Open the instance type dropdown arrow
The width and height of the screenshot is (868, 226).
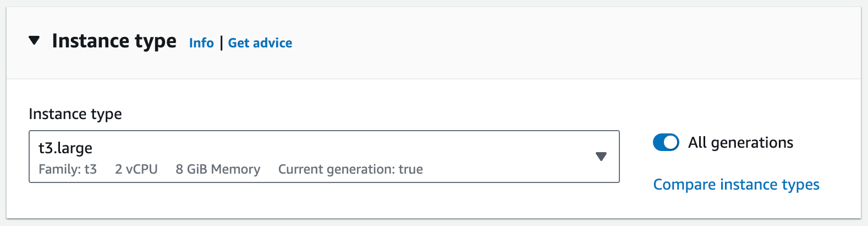601,157
